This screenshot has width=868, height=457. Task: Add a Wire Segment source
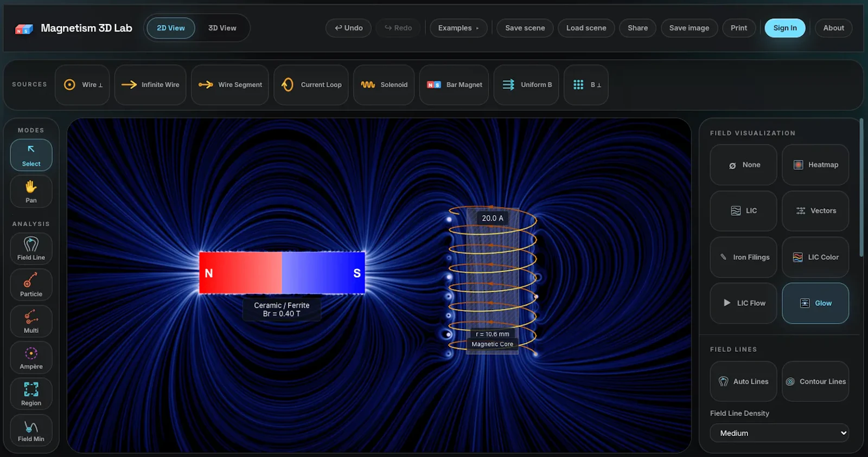pyautogui.click(x=230, y=85)
